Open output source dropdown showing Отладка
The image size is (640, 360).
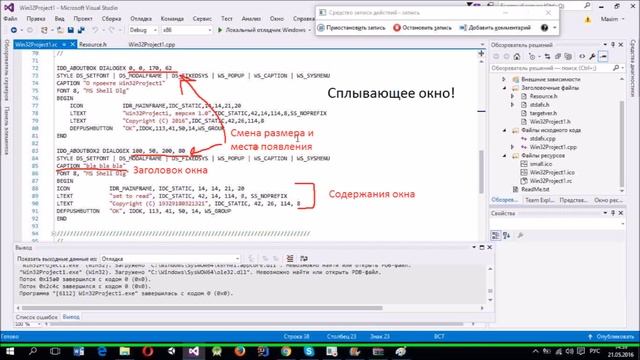pyautogui.click(x=170, y=259)
